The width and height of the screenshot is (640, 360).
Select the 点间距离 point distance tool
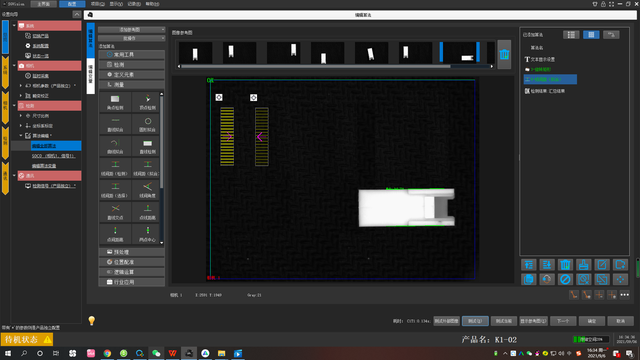point(115,234)
